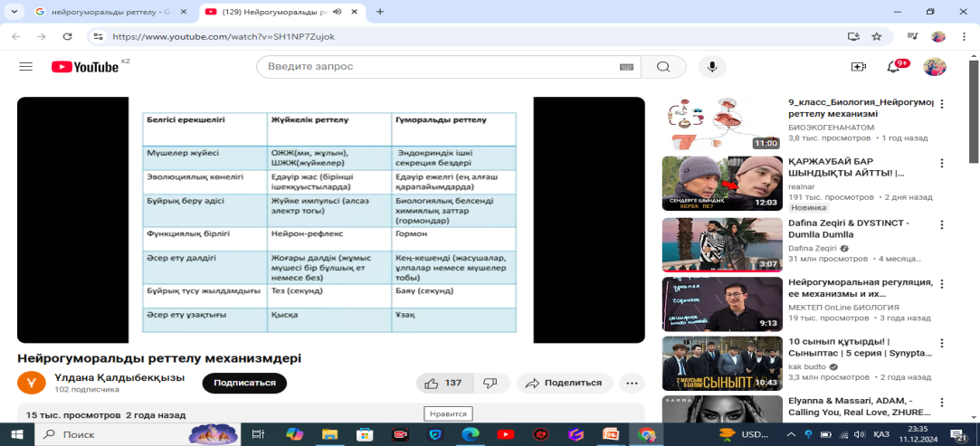
Task: Open Chrome media control icon
Action: [912, 37]
